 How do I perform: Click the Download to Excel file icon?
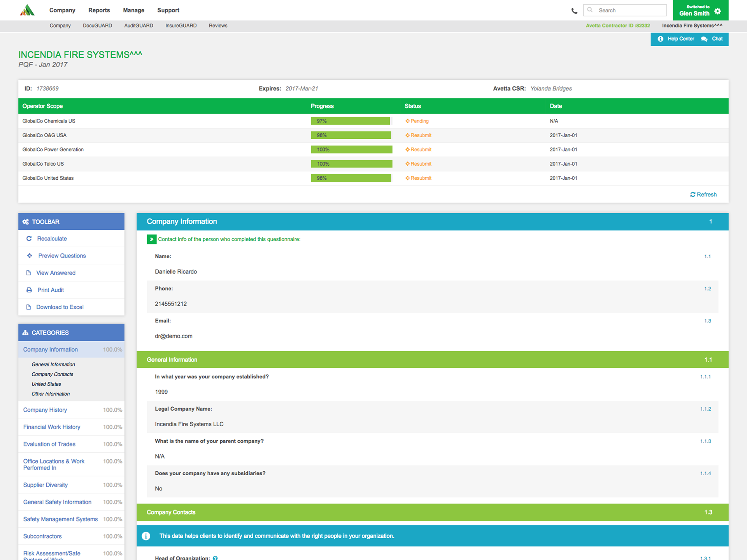click(28, 307)
